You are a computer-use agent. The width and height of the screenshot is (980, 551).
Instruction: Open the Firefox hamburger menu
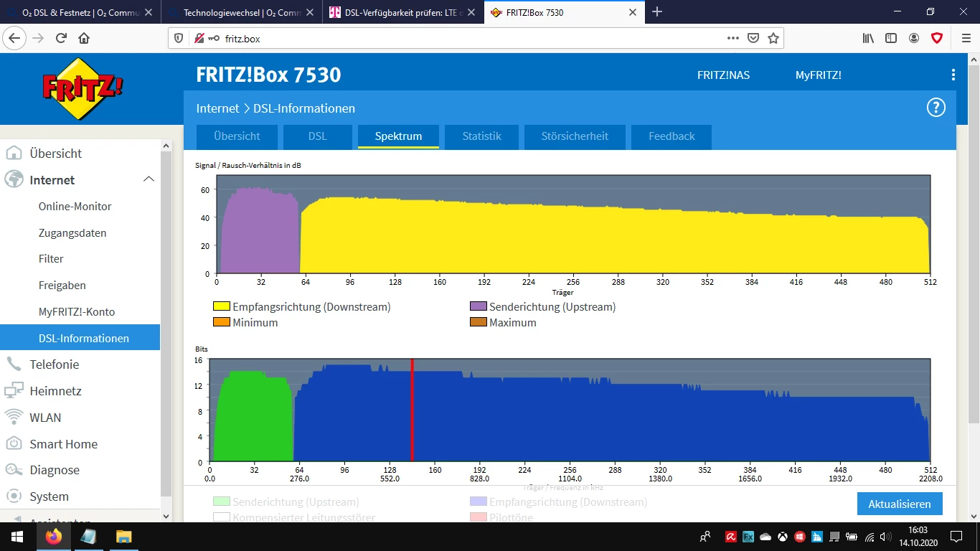[966, 39]
